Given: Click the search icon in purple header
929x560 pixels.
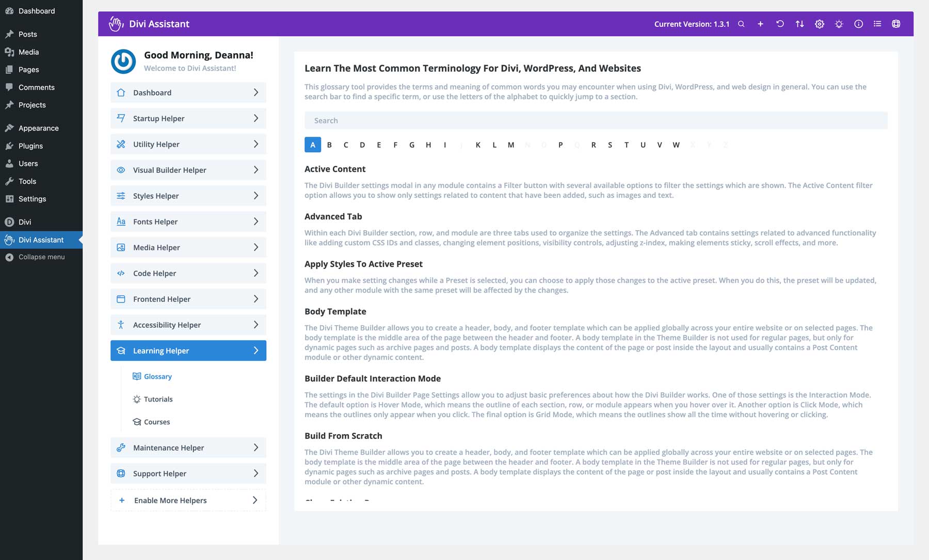Looking at the screenshot, I should (741, 24).
